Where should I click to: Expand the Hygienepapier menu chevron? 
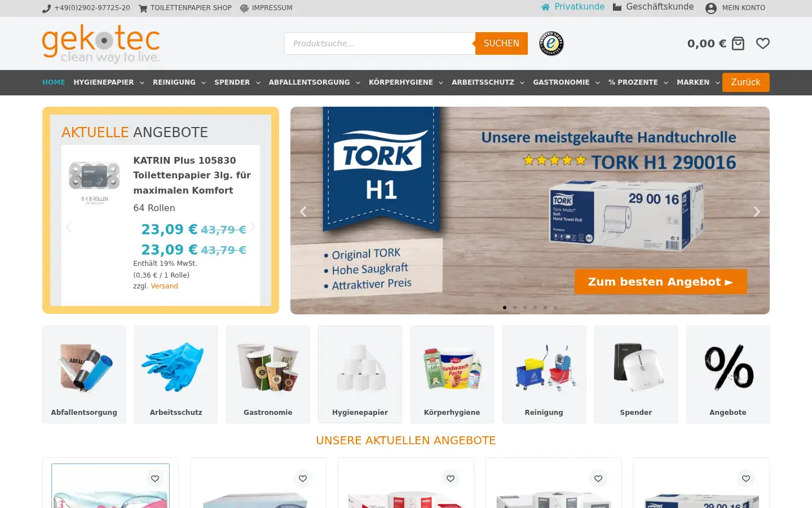[142, 83]
